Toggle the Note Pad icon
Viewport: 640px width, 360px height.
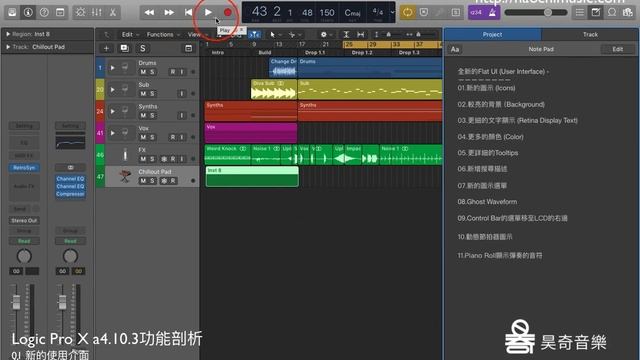tap(596, 12)
